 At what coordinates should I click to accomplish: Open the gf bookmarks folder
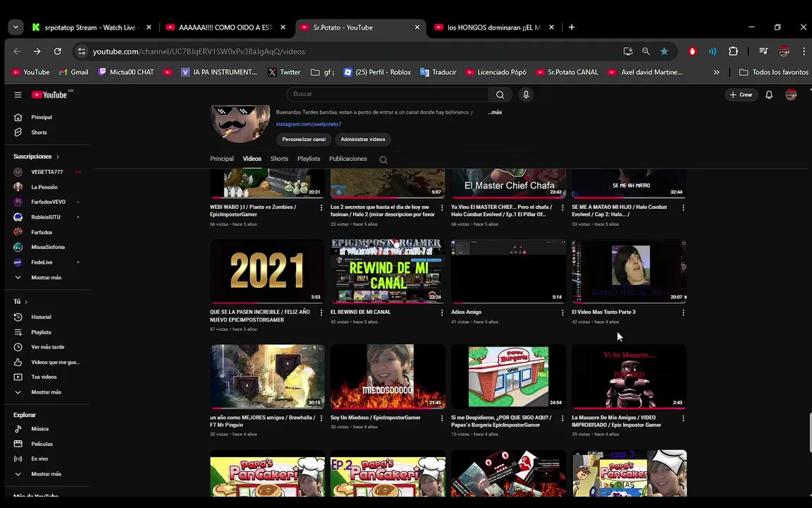[x=322, y=72]
